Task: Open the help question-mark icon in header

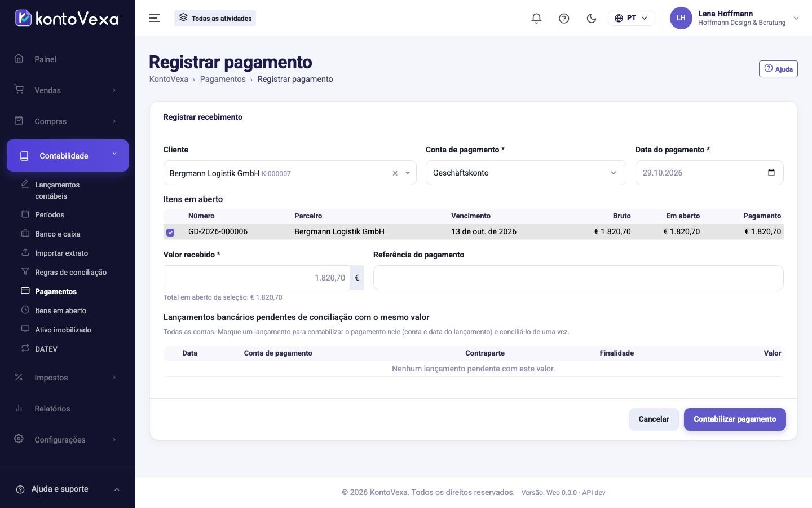Action: pos(564,18)
